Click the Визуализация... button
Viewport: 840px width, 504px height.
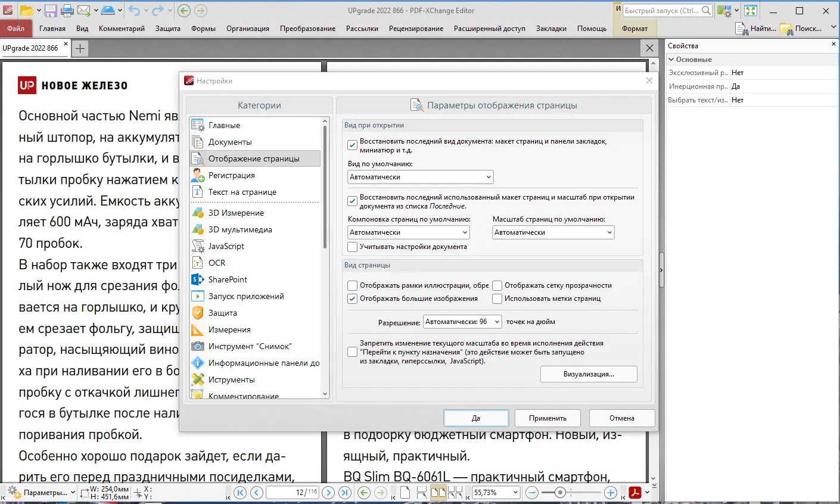click(x=589, y=374)
